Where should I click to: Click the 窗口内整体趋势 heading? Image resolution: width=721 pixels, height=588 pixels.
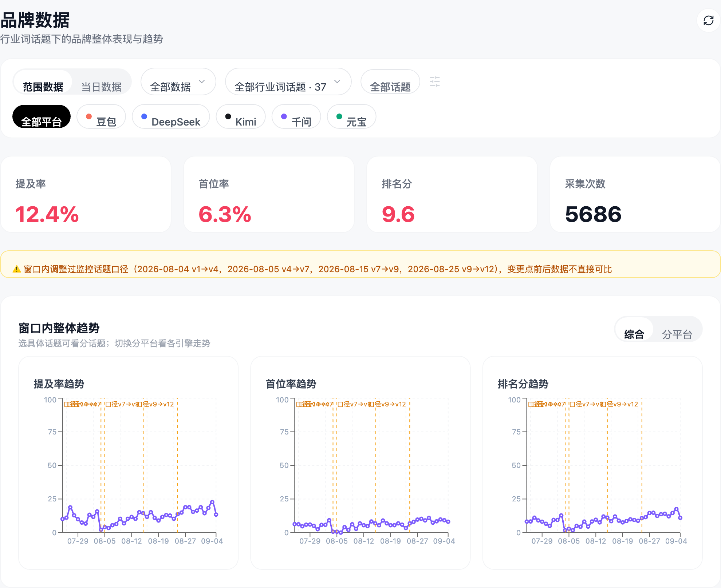pyautogui.click(x=59, y=328)
